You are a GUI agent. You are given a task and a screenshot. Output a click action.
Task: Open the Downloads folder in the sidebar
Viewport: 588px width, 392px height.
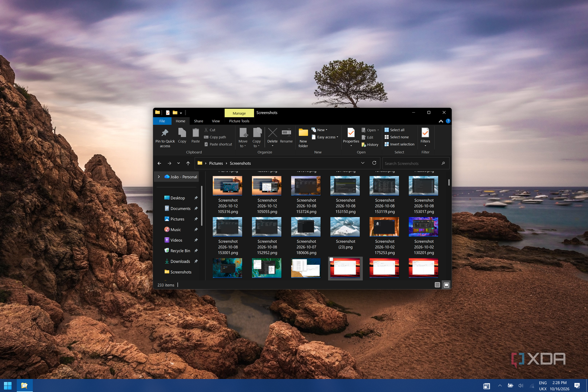coord(180,262)
